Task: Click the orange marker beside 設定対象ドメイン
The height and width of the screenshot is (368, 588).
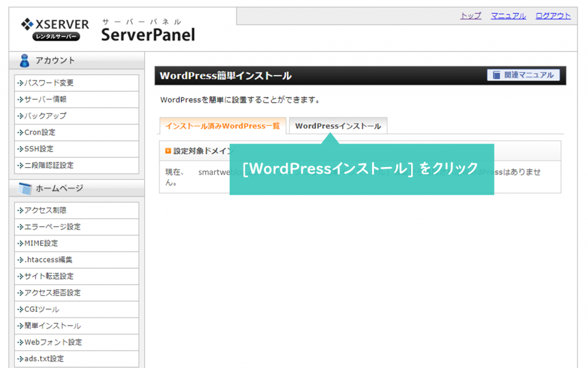Action: [x=168, y=150]
